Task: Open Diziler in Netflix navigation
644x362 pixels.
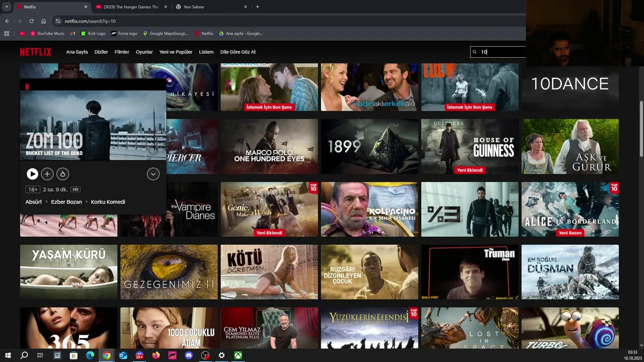Action: [x=101, y=52]
